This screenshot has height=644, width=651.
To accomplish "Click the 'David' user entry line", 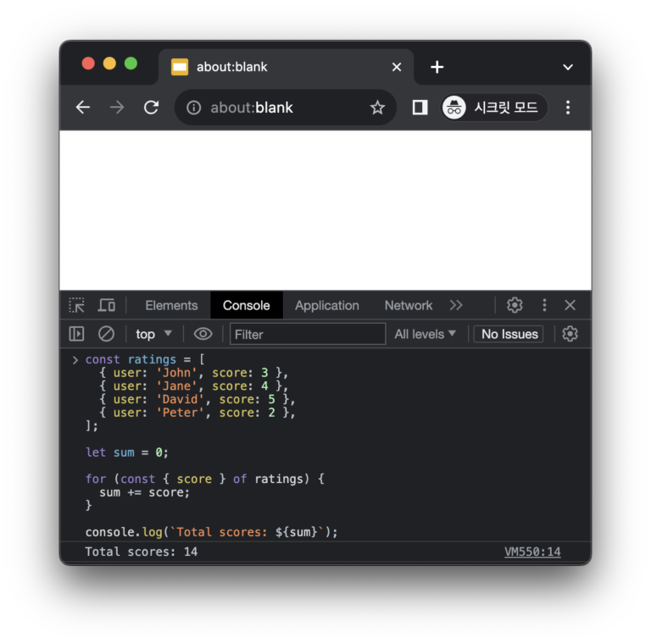I will [x=198, y=399].
